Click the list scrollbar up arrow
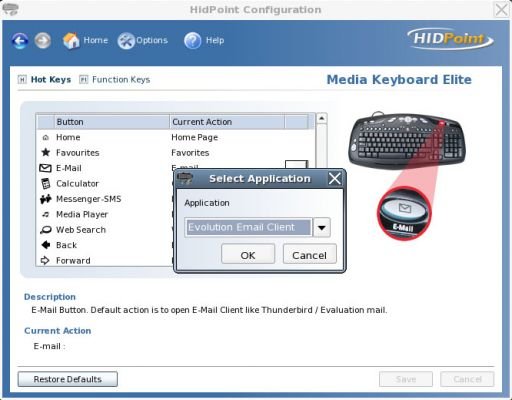The height and width of the screenshot is (400, 512). pos(321,118)
